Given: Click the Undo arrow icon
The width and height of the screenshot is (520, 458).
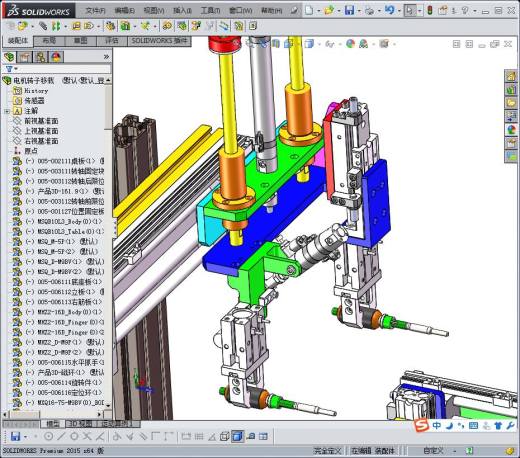Looking at the screenshot, I should pos(389,10).
